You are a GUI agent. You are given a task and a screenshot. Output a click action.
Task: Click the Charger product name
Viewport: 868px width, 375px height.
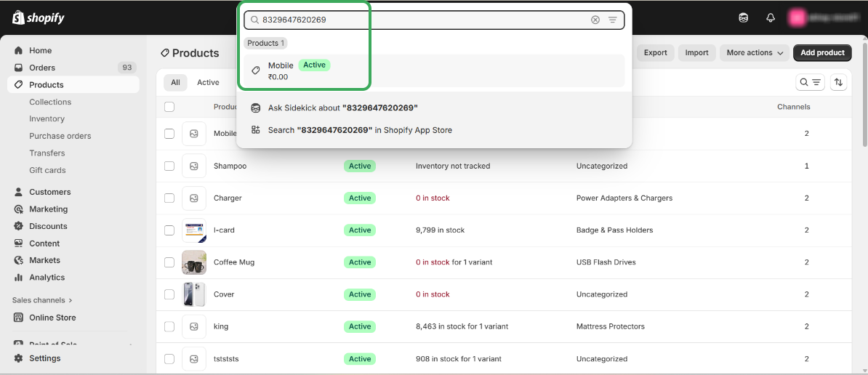coord(228,198)
